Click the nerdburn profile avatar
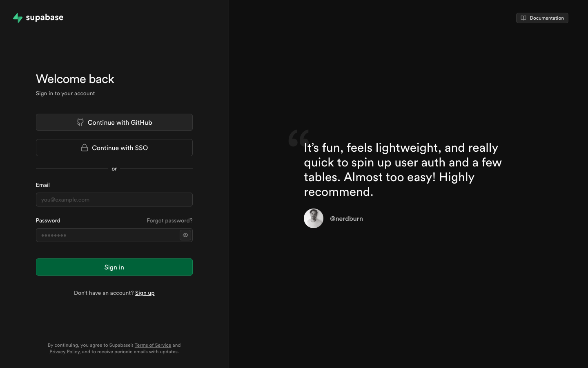This screenshot has width=588, height=368. (314, 218)
